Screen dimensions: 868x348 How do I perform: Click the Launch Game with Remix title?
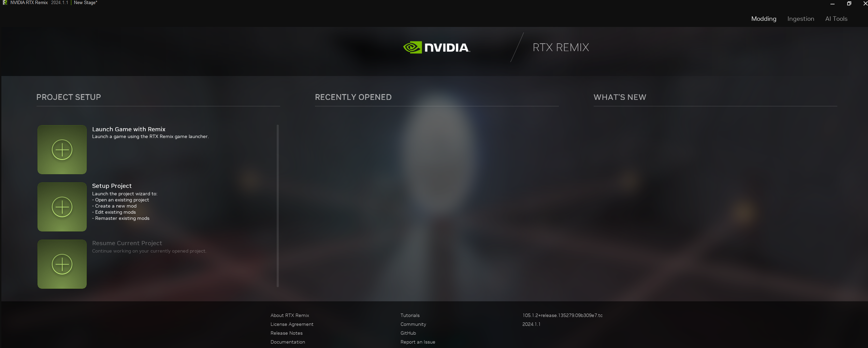[129, 129]
